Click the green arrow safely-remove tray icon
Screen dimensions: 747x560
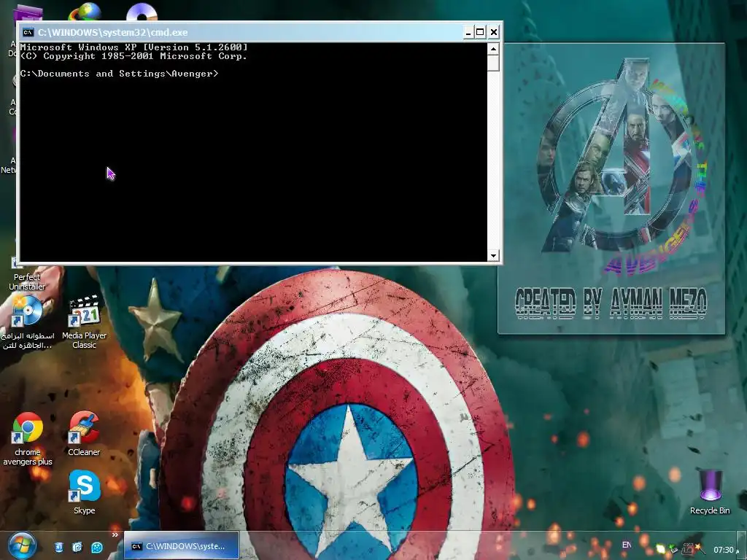pos(673,548)
